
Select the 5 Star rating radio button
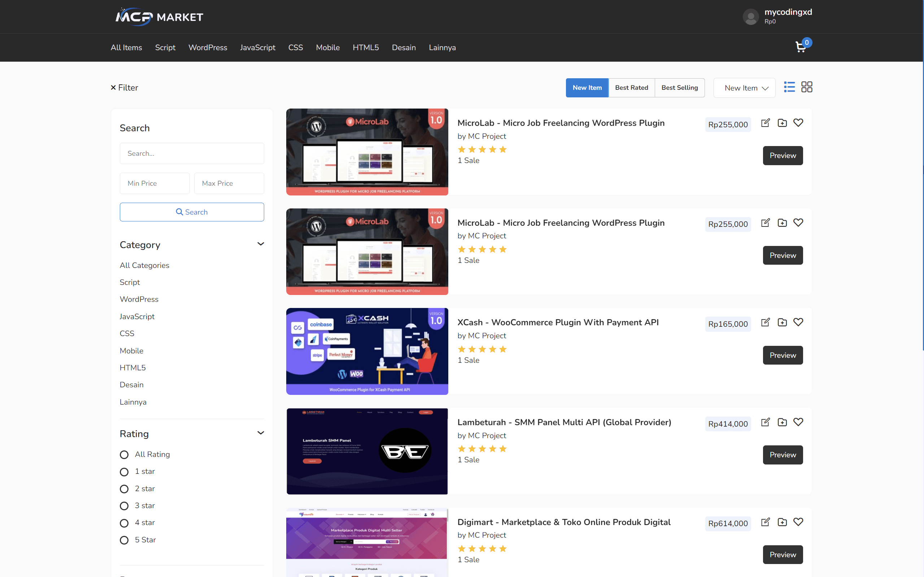(124, 540)
